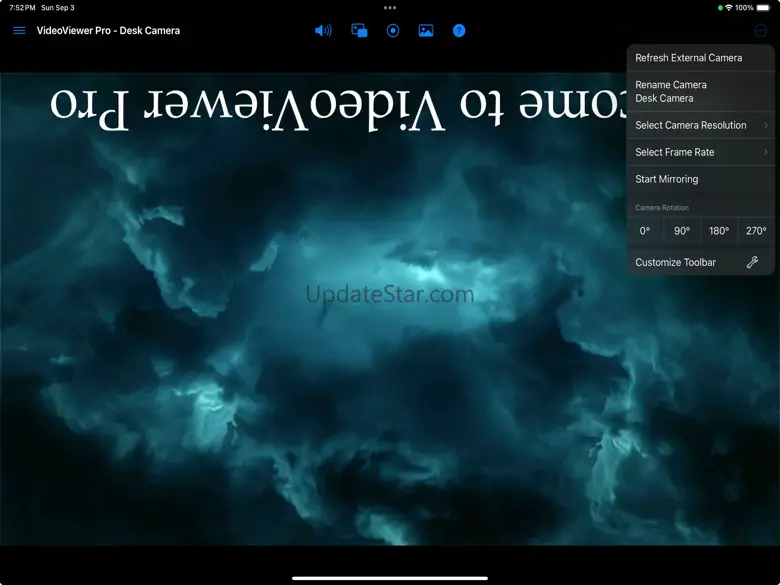Expand Frame Rate chevron arrow
The height and width of the screenshot is (585, 780).
point(766,152)
